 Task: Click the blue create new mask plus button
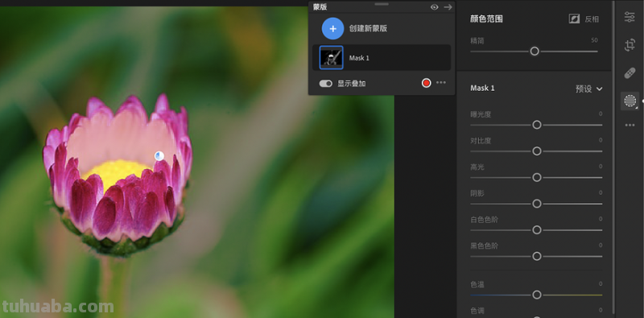(x=332, y=28)
